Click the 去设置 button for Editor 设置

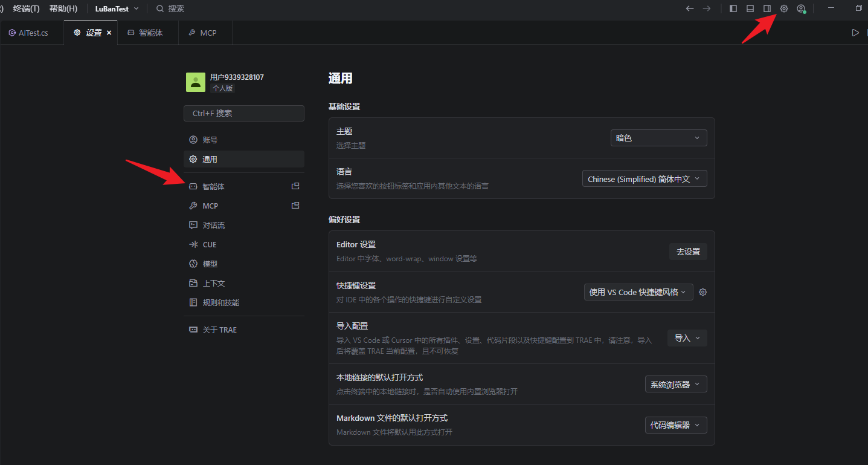click(688, 252)
